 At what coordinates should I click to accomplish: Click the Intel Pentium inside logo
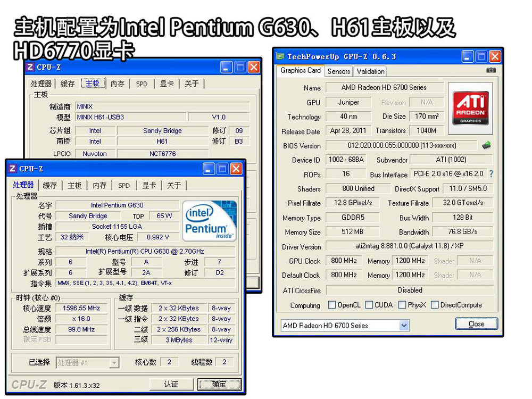(209, 221)
